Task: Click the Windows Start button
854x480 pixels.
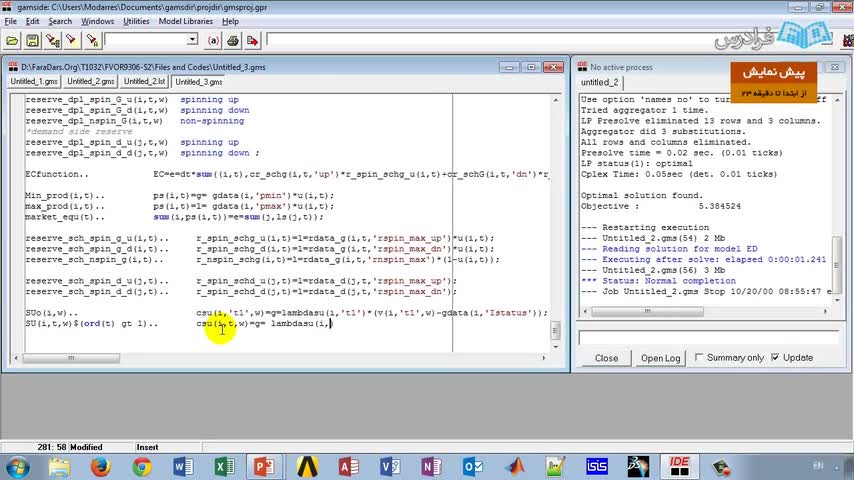Action: [x=17, y=467]
